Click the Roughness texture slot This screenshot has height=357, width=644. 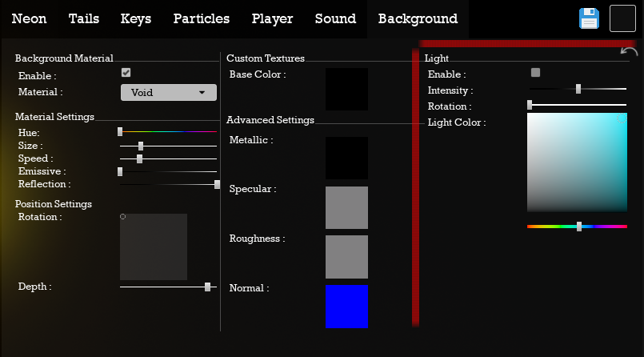click(x=346, y=257)
